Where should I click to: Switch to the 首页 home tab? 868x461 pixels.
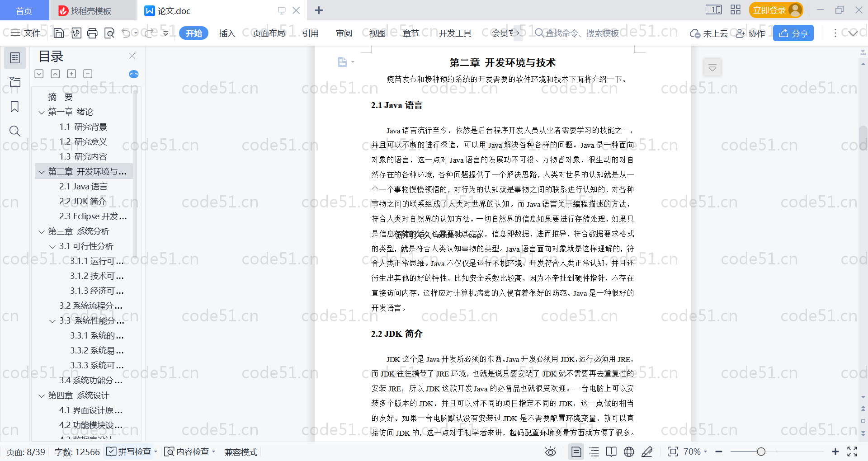coord(24,10)
